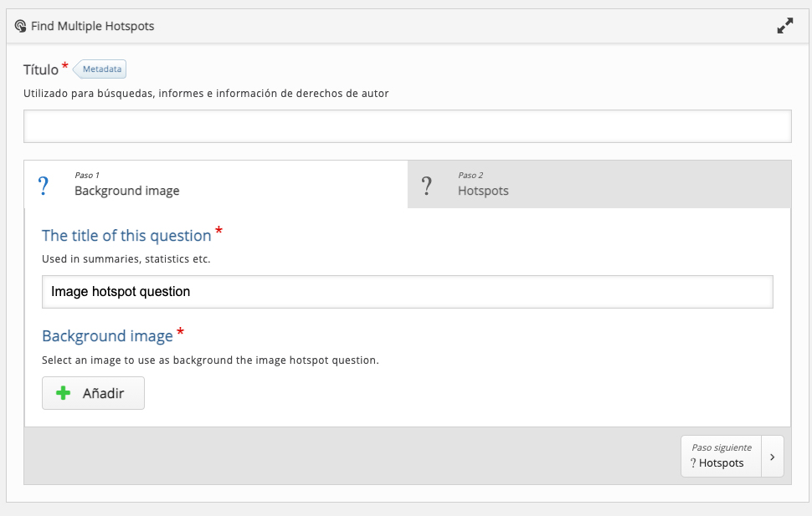Open the Metadata tag button
The image size is (812, 516).
pos(100,69)
